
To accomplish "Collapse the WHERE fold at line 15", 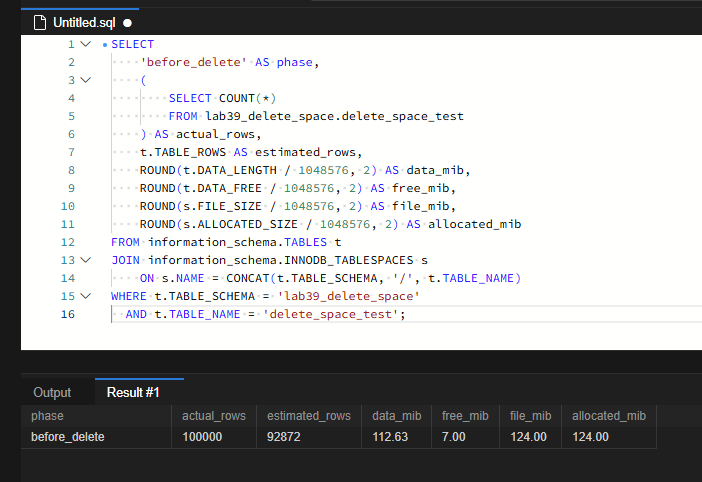I will point(86,295).
